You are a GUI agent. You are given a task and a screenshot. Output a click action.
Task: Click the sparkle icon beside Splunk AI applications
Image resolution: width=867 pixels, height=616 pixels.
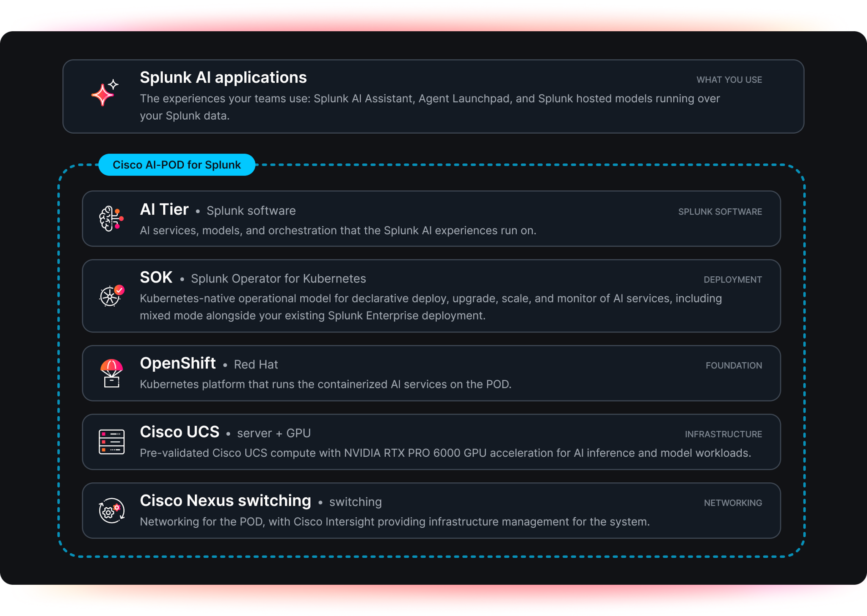[105, 92]
